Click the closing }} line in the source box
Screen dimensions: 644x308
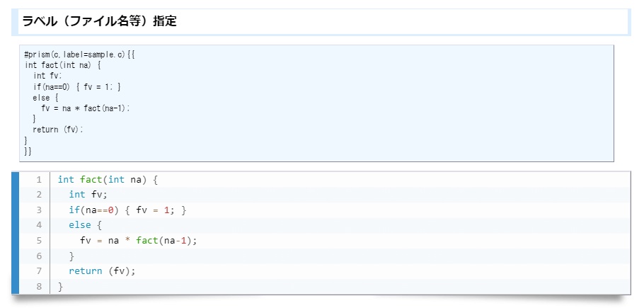tap(28, 151)
